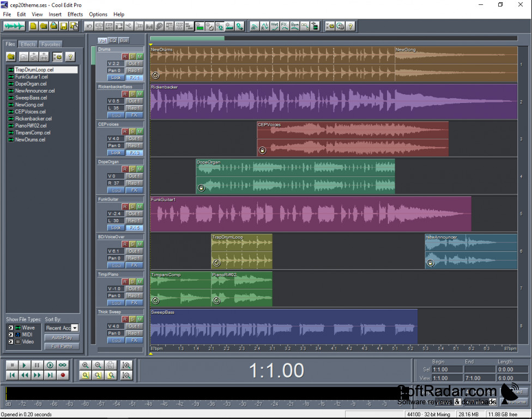Save the current session
532x419 pixels.
click(x=63, y=26)
